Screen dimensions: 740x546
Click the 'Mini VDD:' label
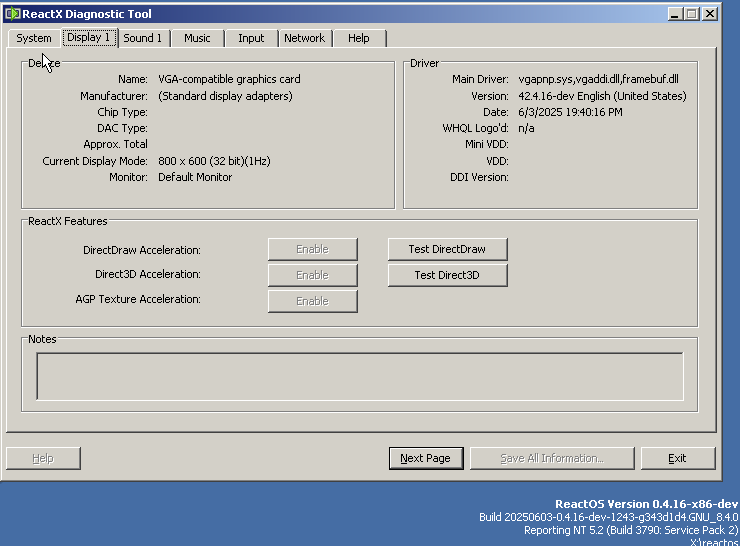[487, 144]
